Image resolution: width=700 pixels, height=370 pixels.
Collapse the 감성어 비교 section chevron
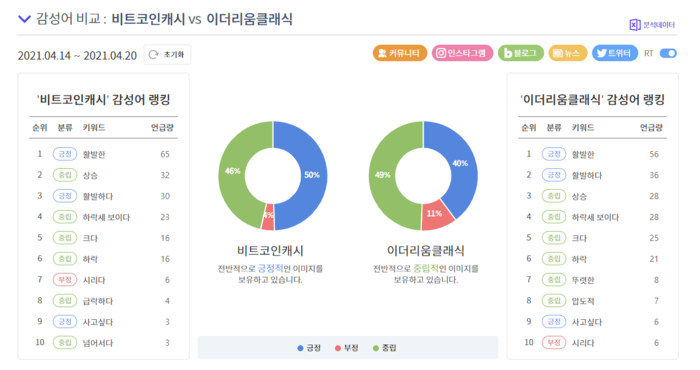pos(24,19)
